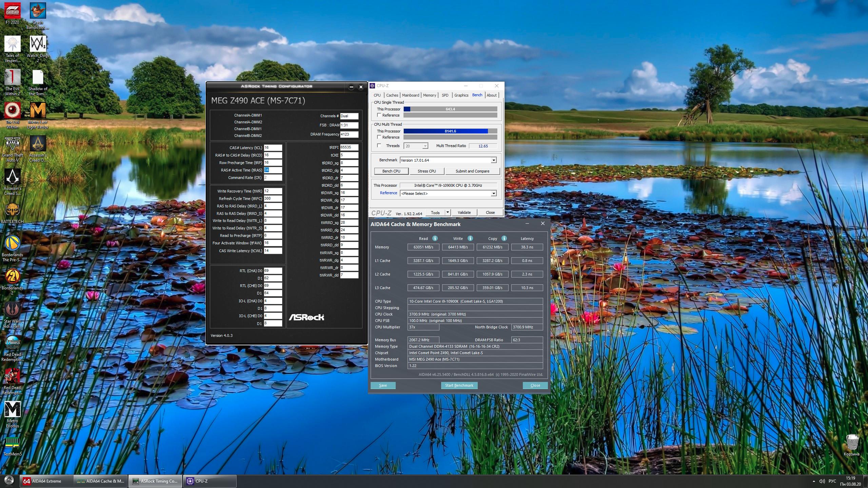Switch to the SPD tab

click(445, 95)
